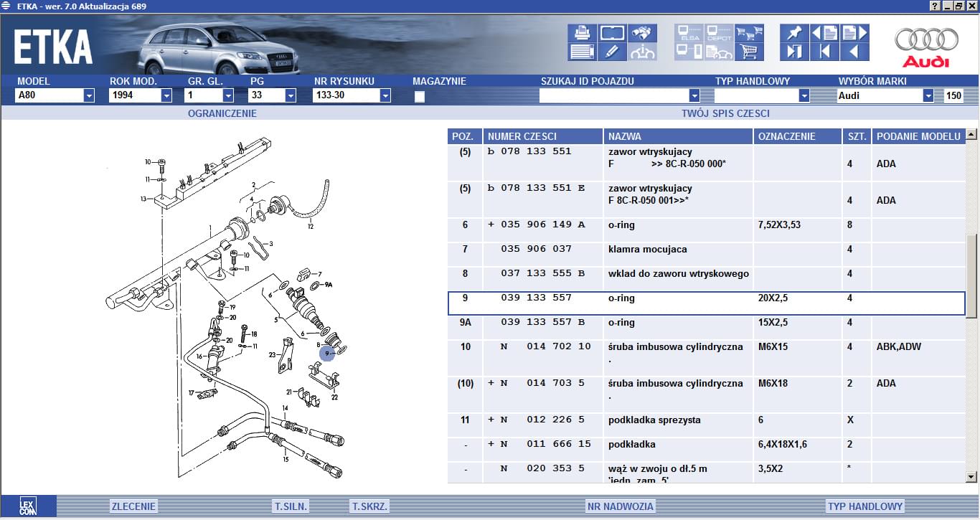This screenshot has width=980, height=520.
Task: Open the multiple shopping carts icon
Action: (749, 33)
